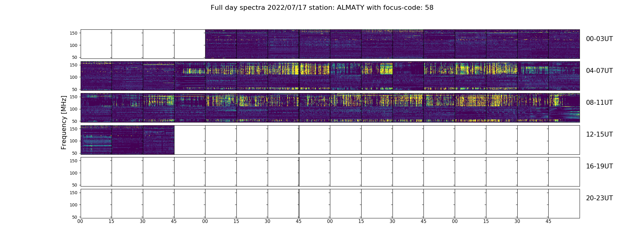Click the '150' tick on 00-03UT row
644x245 pixels.
tap(74, 33)
